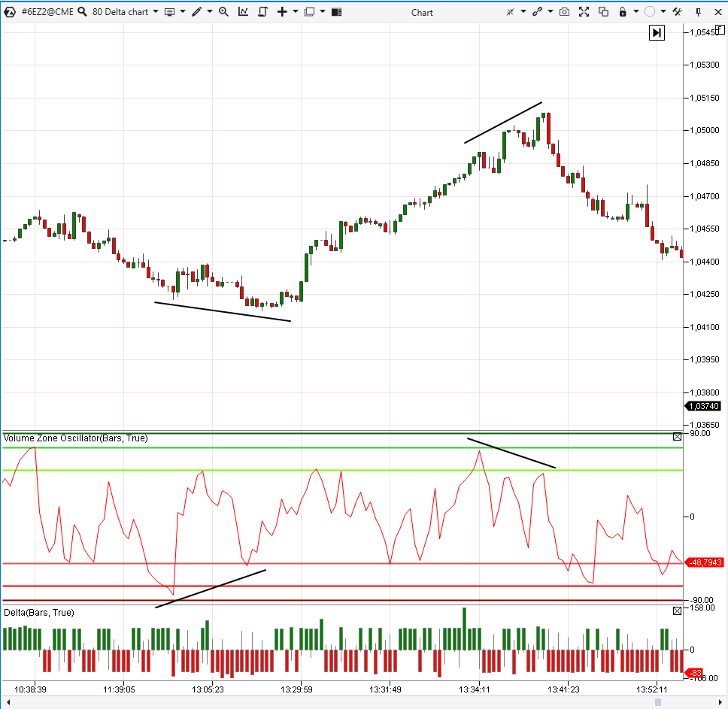728x709 pixels.
Task: Click the crosshair cursor icon
Action: [510, 11]
